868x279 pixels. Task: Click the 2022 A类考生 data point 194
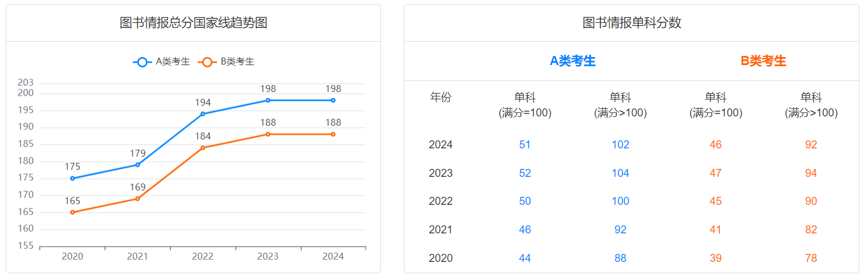point(203,114)
